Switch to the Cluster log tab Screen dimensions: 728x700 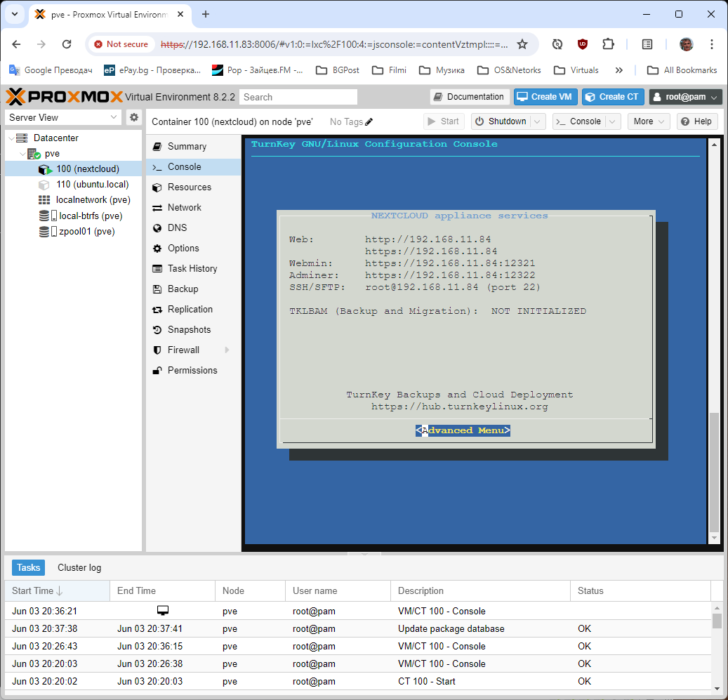pyautogui.click(x=79, y=567)
